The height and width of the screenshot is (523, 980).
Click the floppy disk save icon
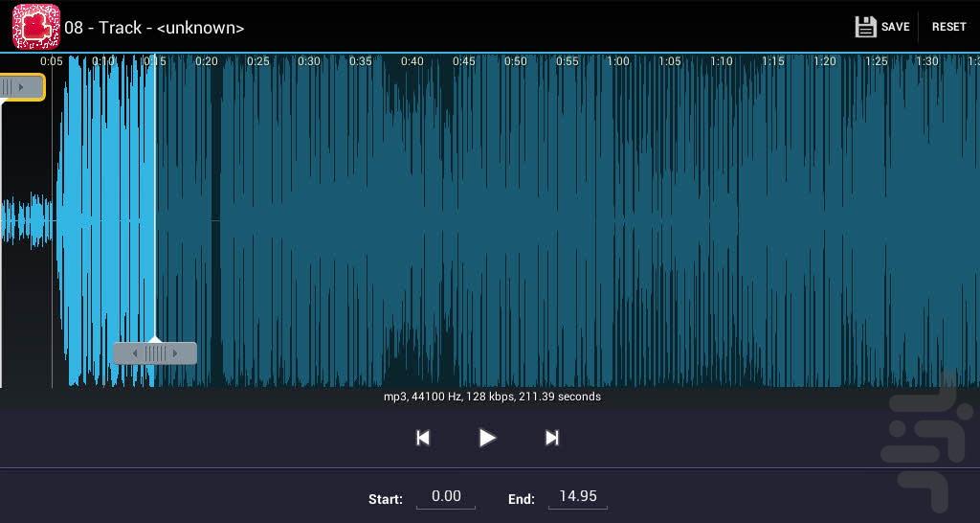(865, 27)
